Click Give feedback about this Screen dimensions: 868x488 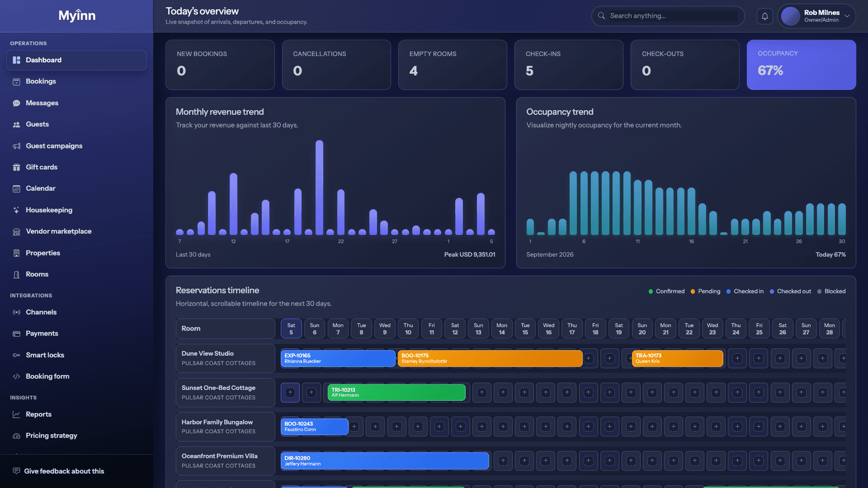[x=64, y=471]
